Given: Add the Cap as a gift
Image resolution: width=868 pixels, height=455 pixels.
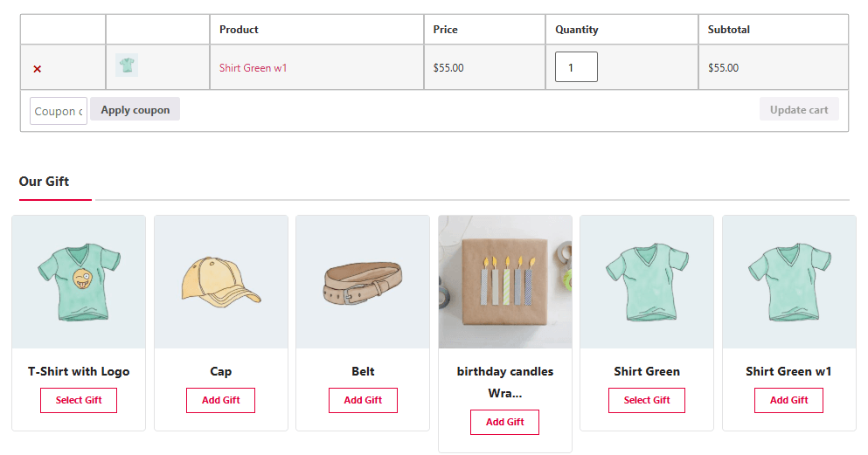Looking at the screenshot, I should coord(221,400).
